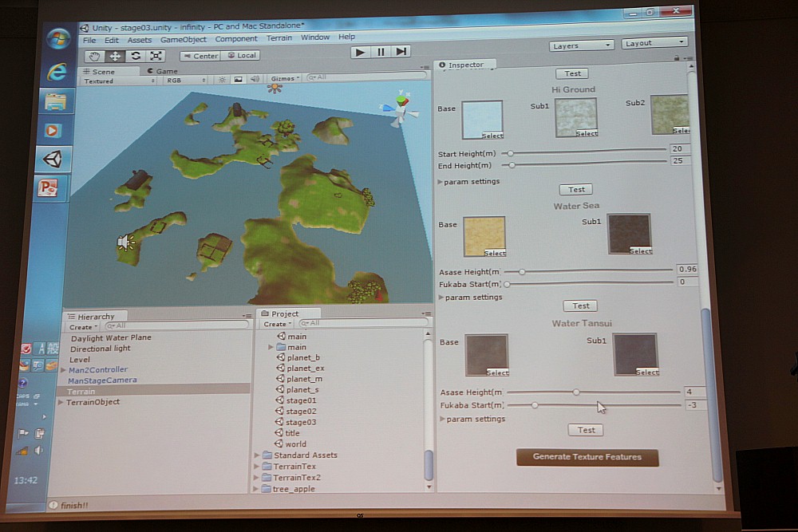The image size is (798, 532).
Task: Select the Rotate tool
Action: pos(136,56)
